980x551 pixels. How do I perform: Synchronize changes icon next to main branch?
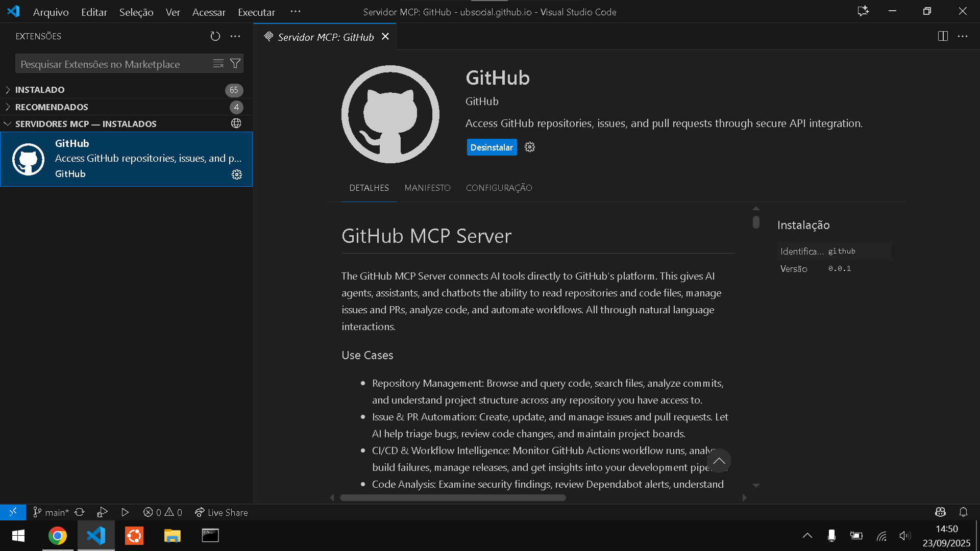pyautogui.click(x=80, y=512)
